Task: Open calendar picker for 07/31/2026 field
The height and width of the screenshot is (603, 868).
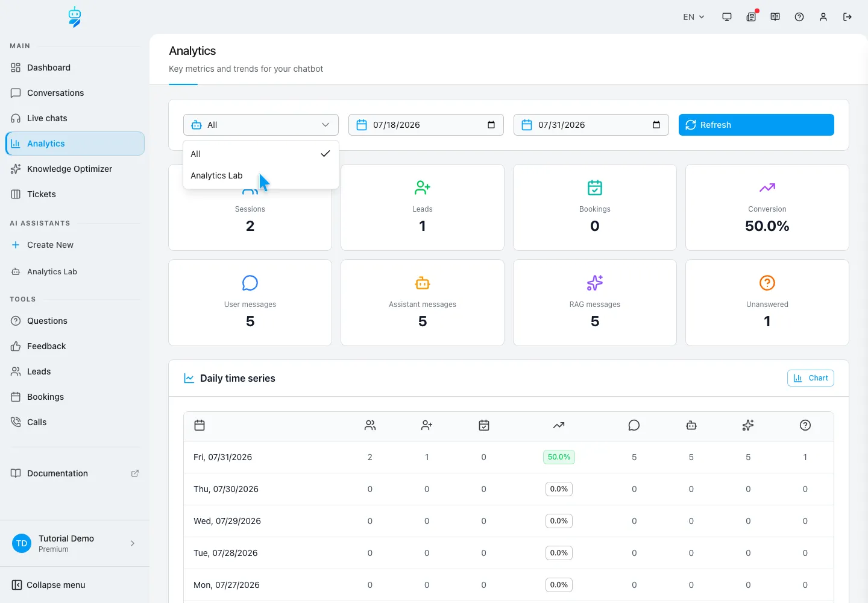Action: (656, 125)
